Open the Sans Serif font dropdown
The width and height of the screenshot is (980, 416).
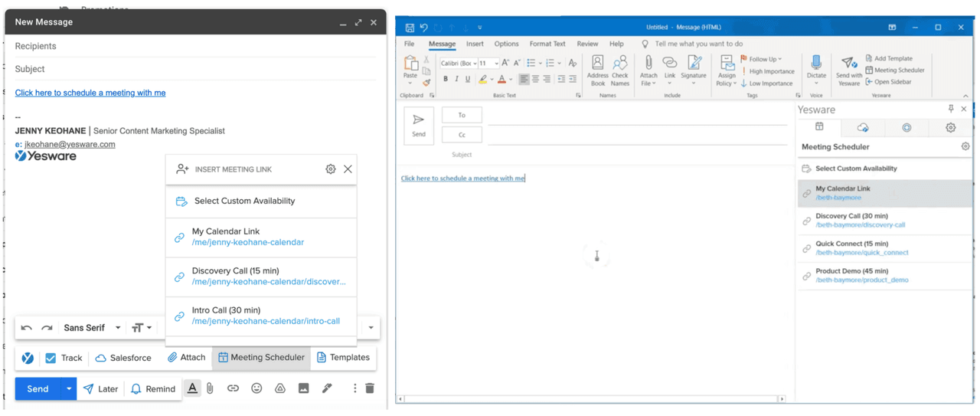(92, 328)
